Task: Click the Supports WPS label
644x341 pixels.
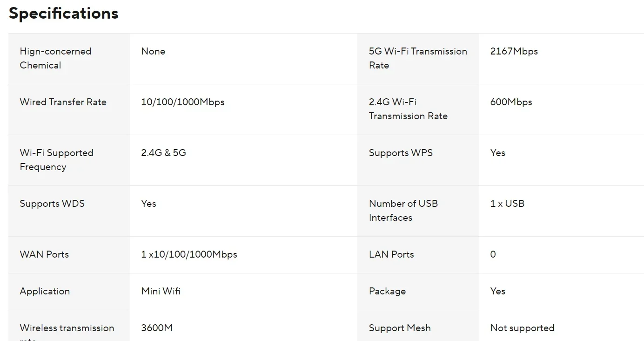Action: pos(401,153)
